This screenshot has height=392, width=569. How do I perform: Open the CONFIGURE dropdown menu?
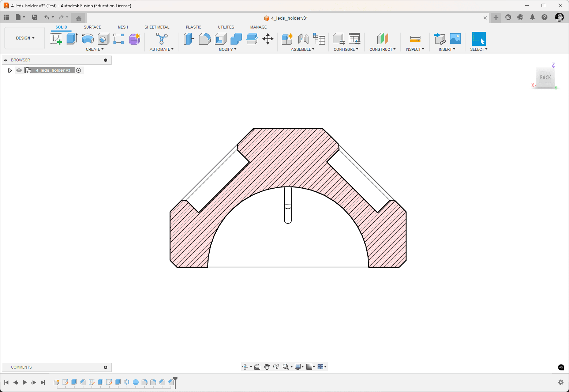346,49
